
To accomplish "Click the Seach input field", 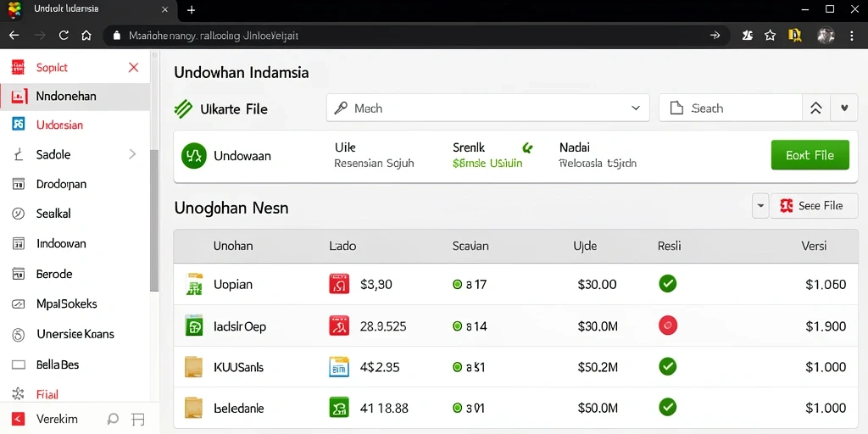I will pyautogui.click(x=730, y=108).
